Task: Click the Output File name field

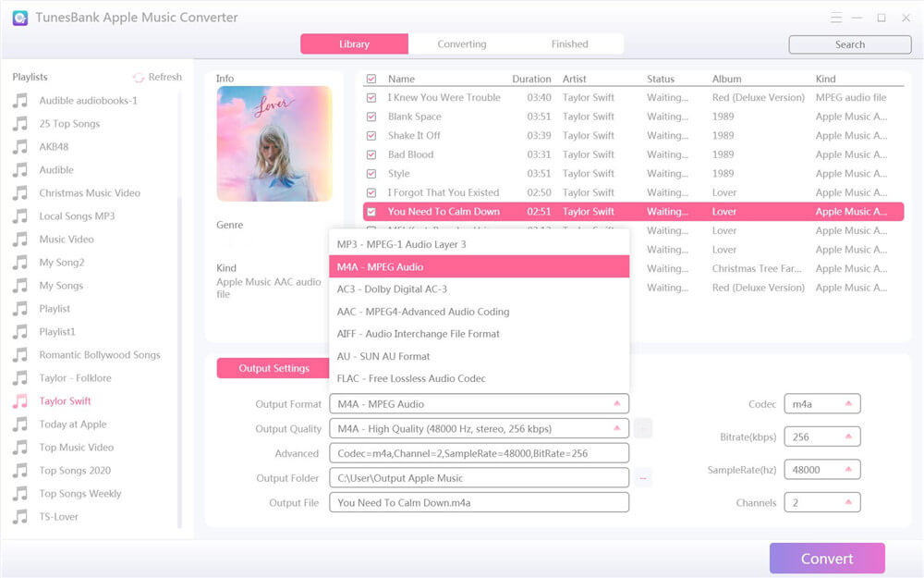Action: (479, 503)
